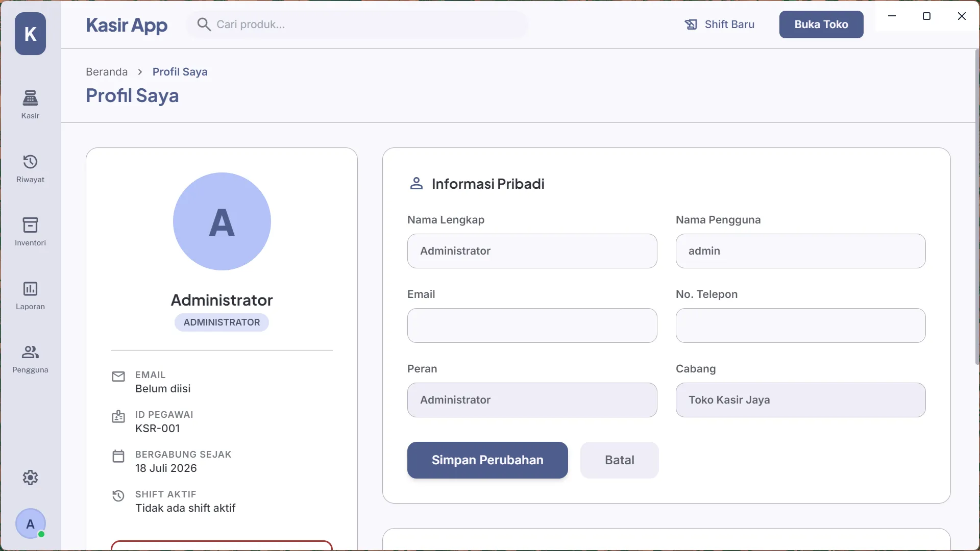Click the Shift Aktif clock icon

tap(118, 496)
